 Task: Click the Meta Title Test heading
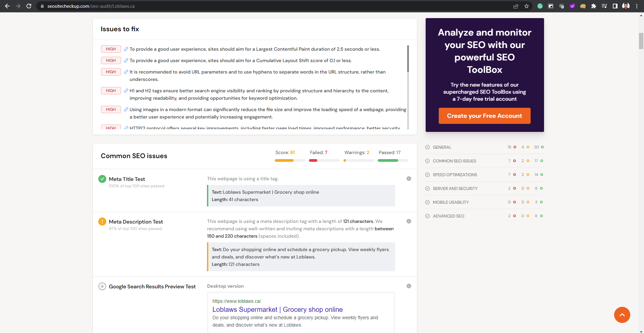[127, 179]
